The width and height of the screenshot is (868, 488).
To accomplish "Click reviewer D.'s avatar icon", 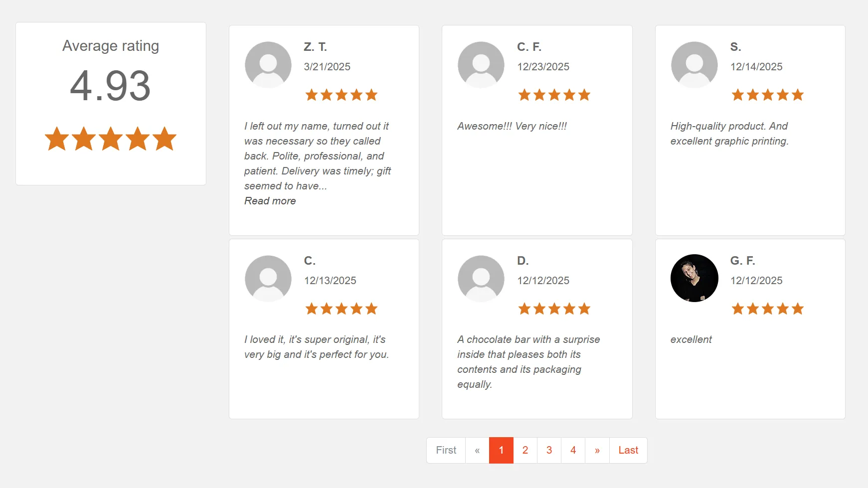I will click(x=481, y=278).
